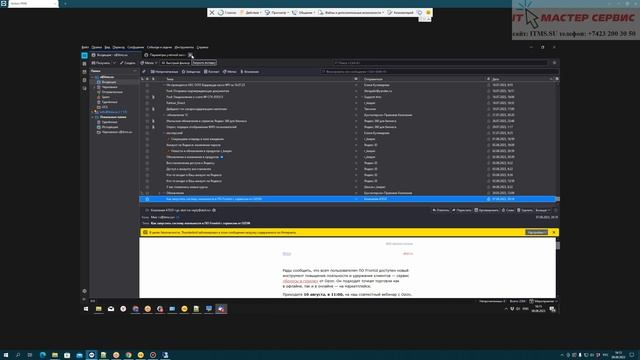Pin the quick filter with pushpin icon
The width and height of the screenshot is (640, 360).
[144, 71]
